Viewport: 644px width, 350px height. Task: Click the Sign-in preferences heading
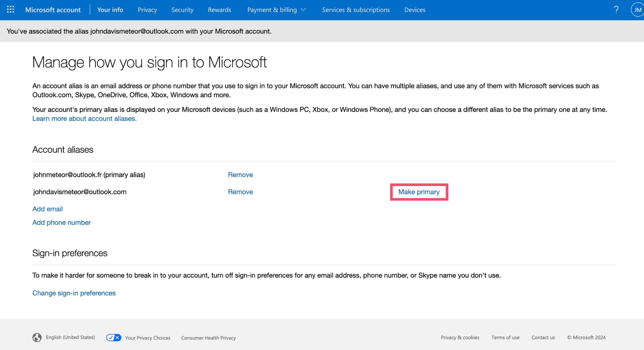pos(70,253)
